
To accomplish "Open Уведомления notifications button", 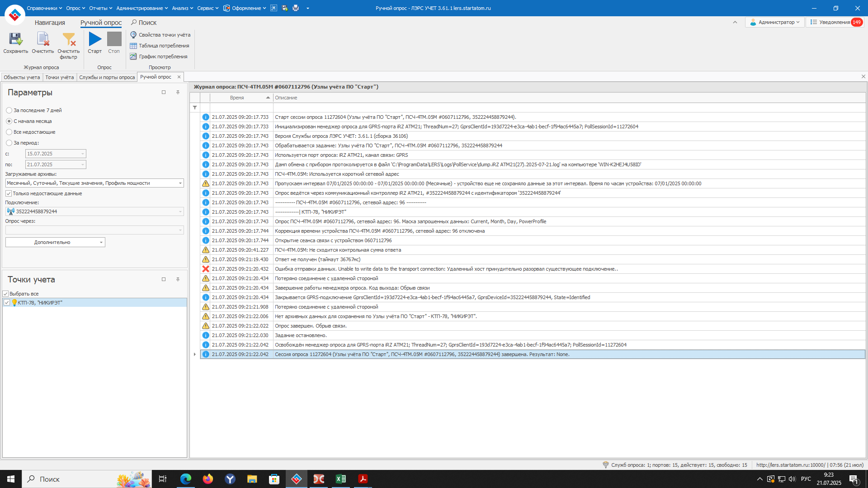I will (x=835, y=22).
